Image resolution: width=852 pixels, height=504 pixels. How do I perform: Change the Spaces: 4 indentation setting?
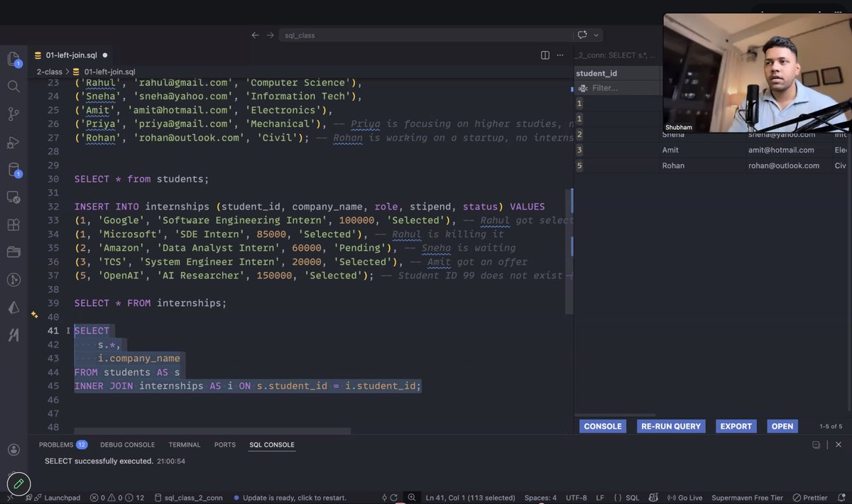540,498
